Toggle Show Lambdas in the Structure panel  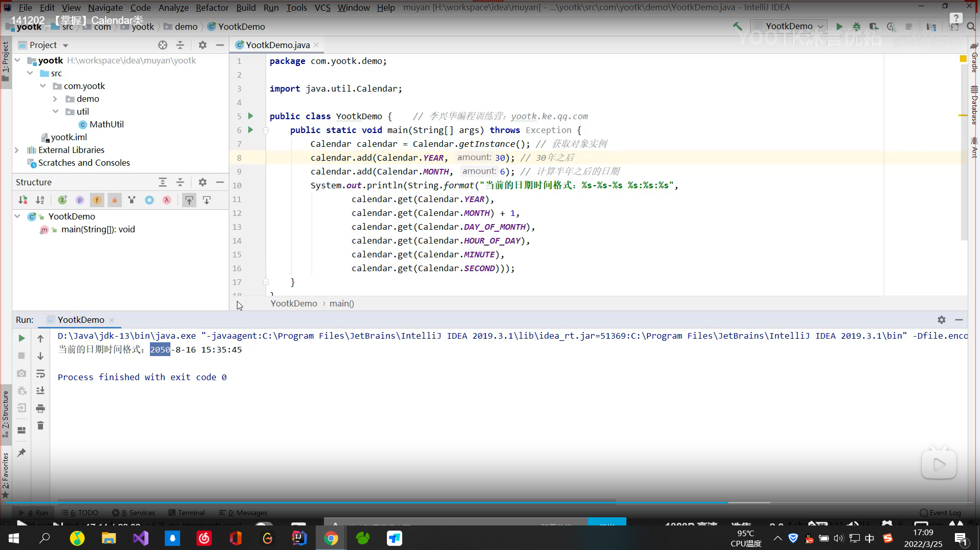coord(166,200)
